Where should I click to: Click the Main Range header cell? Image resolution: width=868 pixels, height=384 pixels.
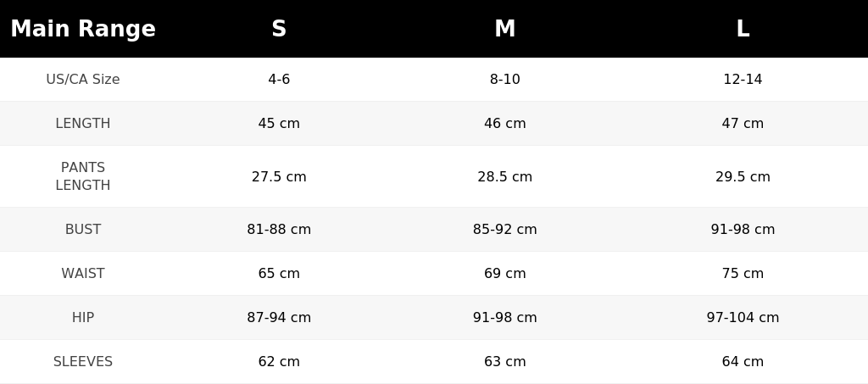click(83, 29)
